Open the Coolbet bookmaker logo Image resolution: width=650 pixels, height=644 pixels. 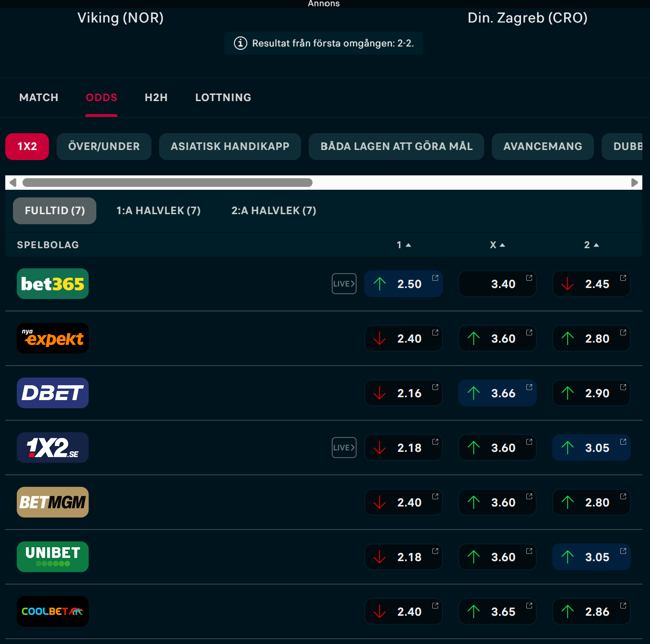[53, 611]
